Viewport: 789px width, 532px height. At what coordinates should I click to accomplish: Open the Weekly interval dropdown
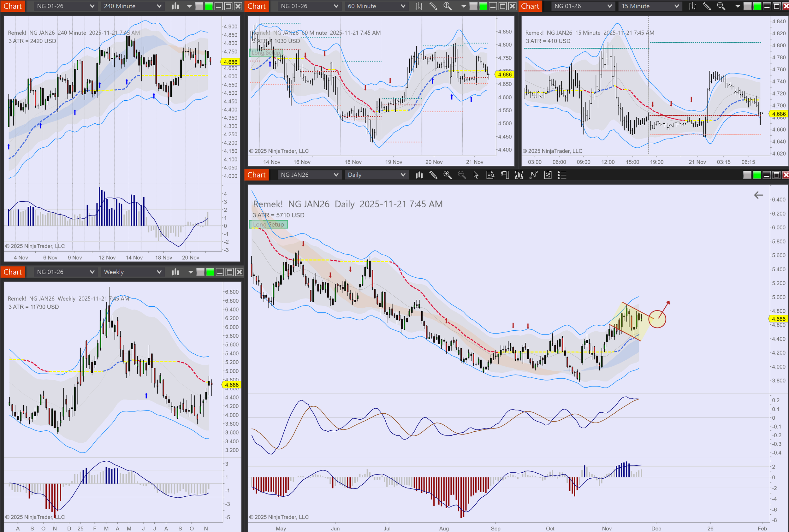pos(132,272)
